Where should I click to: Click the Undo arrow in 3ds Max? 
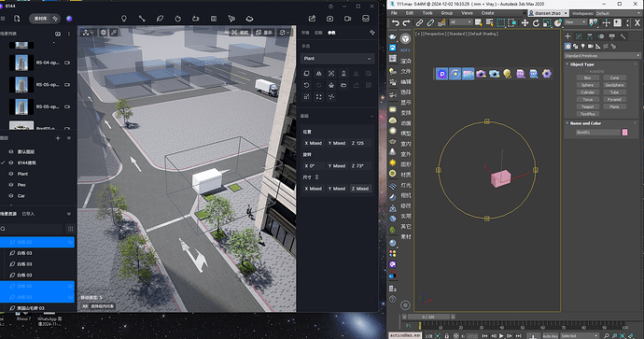[x=396, y=23]
